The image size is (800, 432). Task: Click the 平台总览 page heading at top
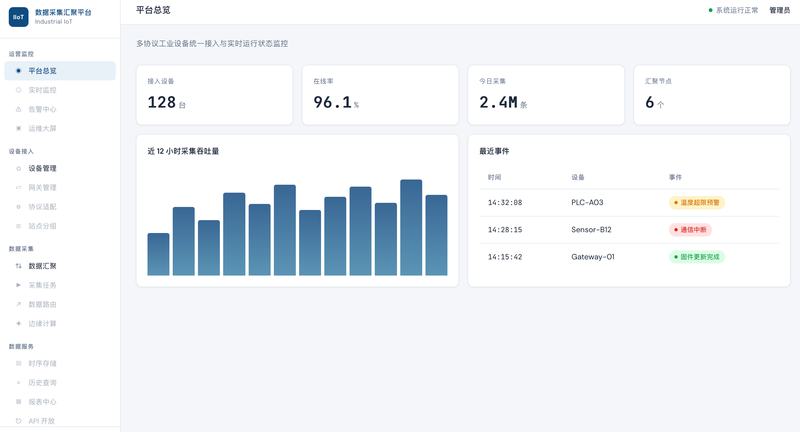(x=153, y=10)
